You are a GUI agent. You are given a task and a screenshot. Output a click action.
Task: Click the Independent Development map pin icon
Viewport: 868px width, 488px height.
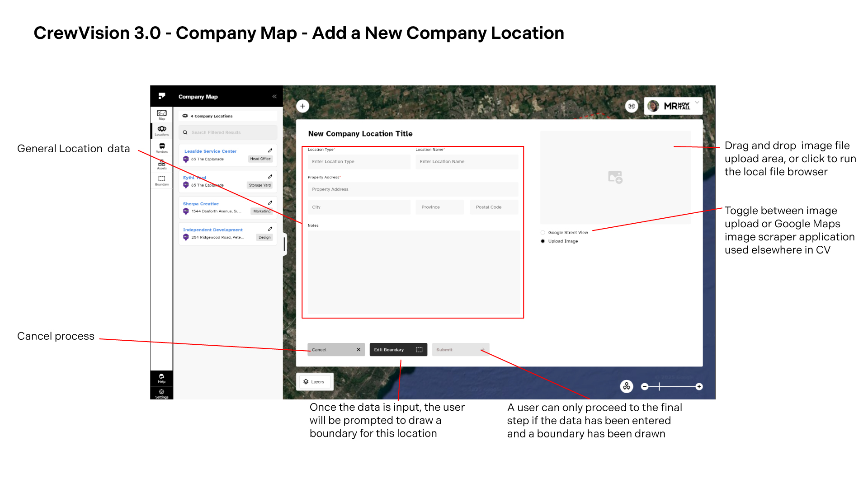tap(186, 237)
